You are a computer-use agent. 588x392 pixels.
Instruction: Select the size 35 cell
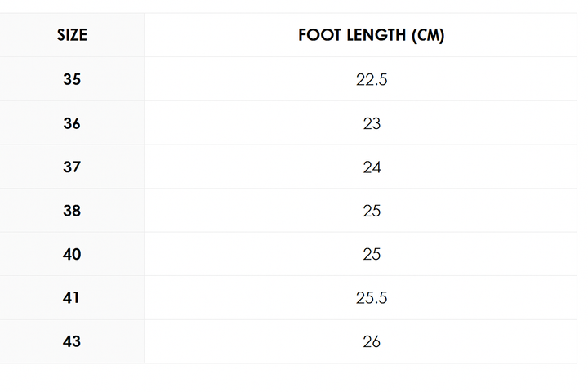pyautogui.click(x=72, y=79)
